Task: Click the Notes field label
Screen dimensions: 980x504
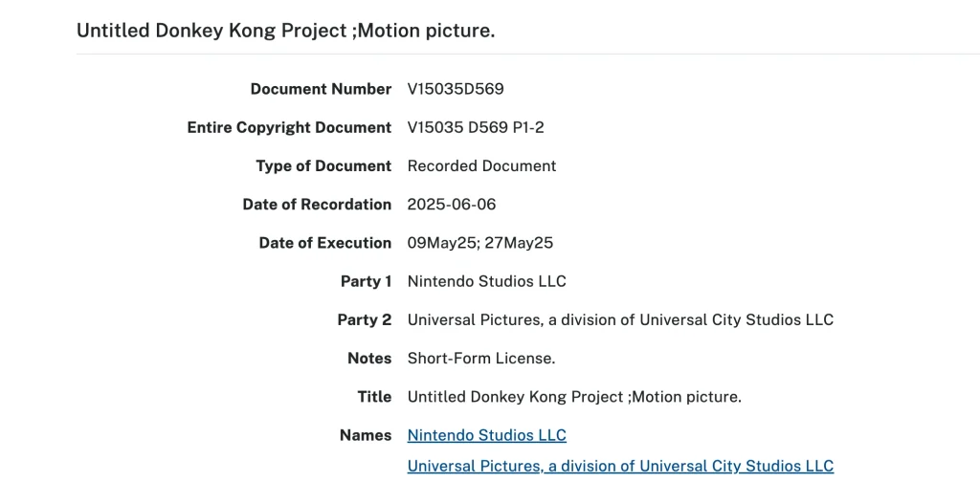Action: pos(369,359)
